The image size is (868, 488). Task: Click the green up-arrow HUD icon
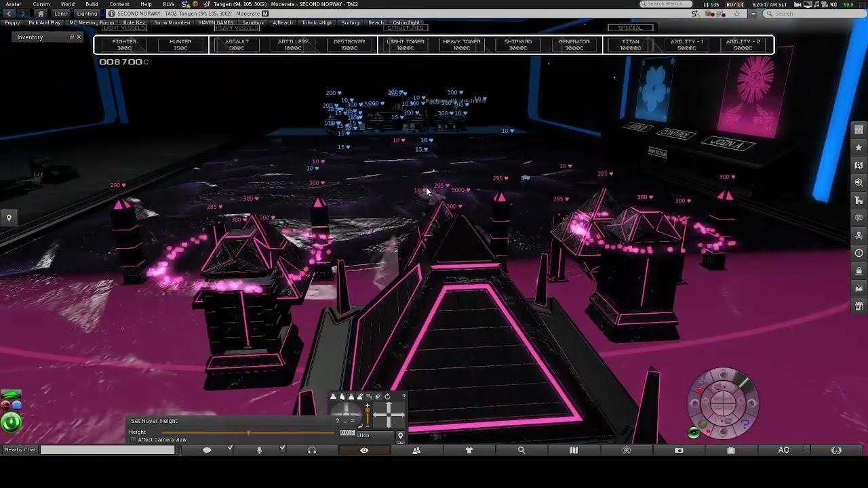(x=11, y=394)
